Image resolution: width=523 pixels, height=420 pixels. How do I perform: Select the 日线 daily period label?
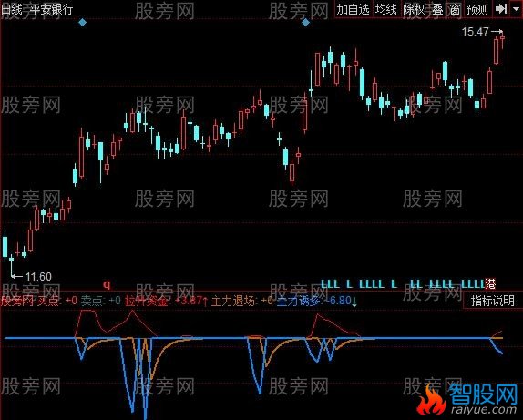(x=12, y=9)
